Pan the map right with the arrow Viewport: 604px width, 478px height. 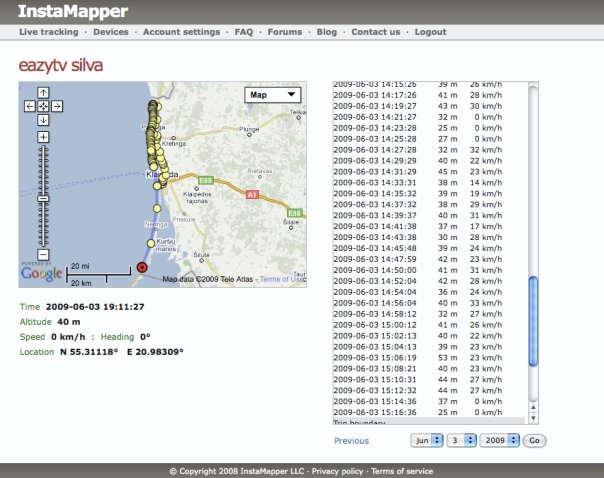(57, 106)
